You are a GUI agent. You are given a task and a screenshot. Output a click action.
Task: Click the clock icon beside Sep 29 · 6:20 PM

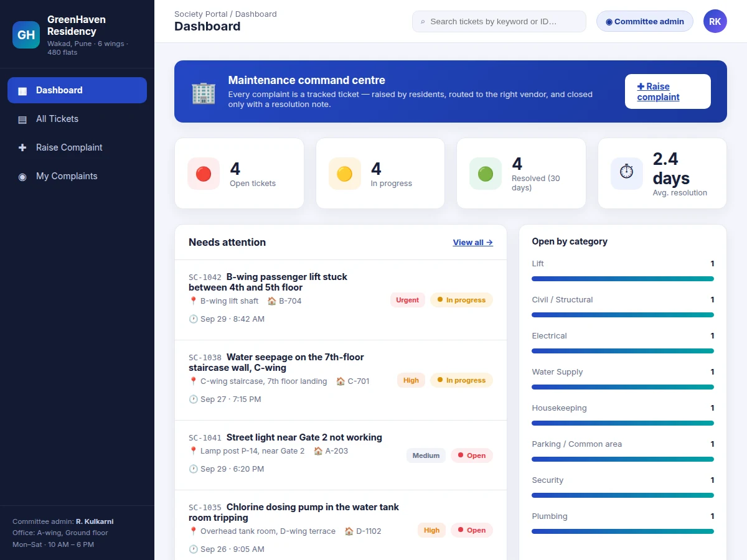click(x=193, y=469)
